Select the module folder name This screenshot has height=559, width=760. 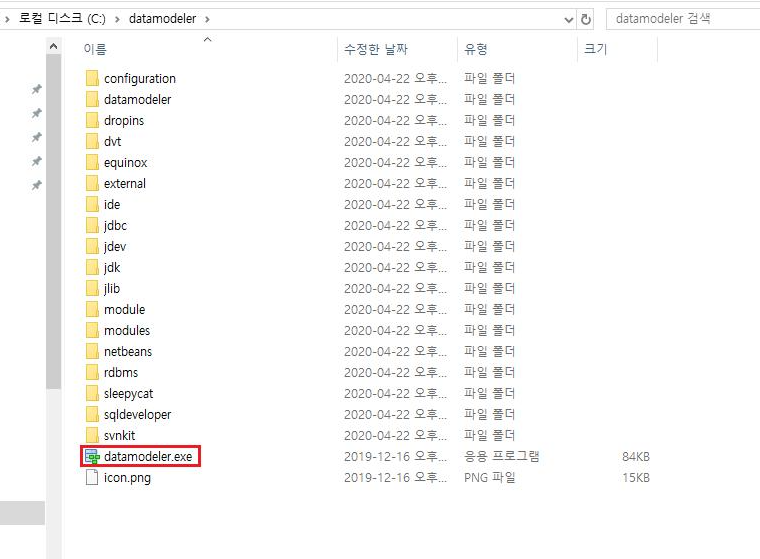click(125, 309)
